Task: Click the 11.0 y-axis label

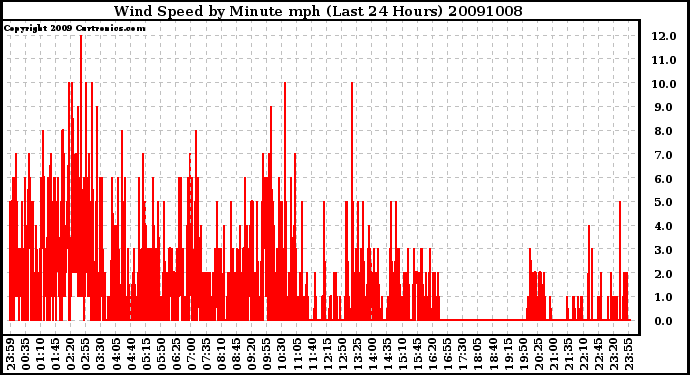Action: click(664, 60)
